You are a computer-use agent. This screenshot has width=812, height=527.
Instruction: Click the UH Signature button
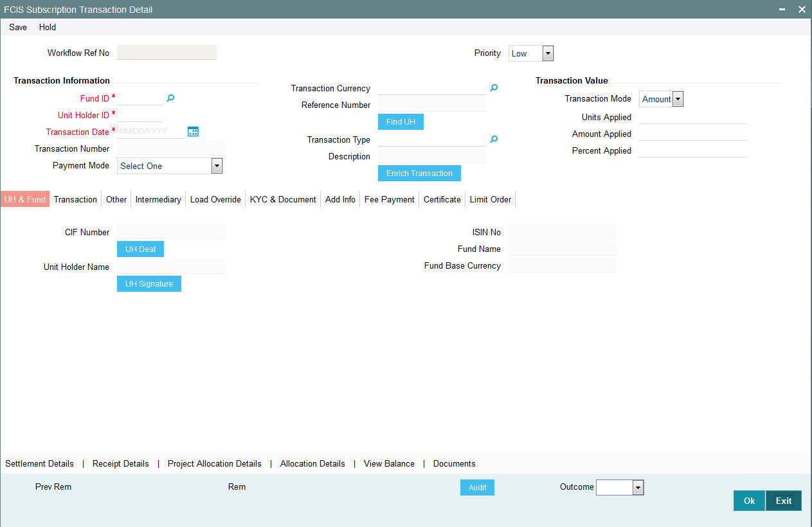point(149,284)
